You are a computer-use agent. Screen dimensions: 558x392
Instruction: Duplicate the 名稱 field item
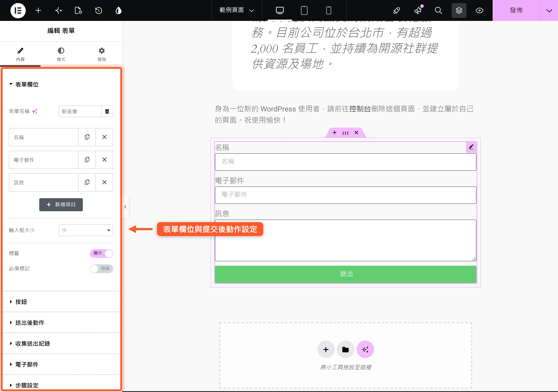click(87, 137)
